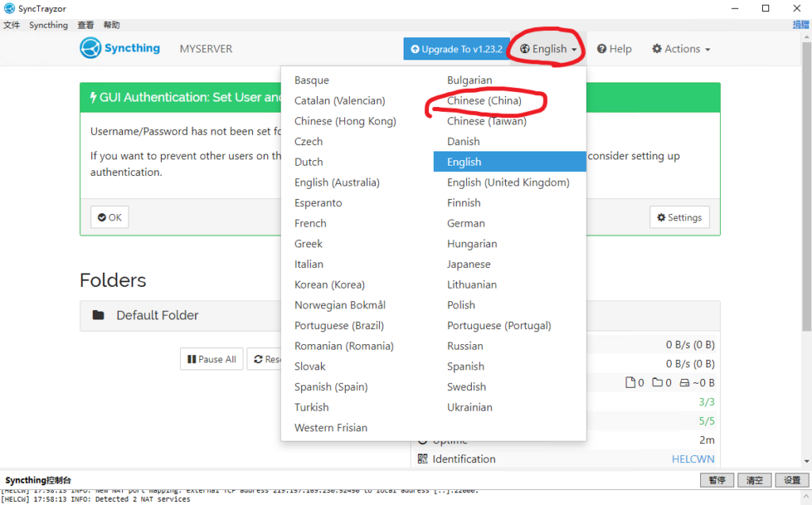Click the Syncthing logo icon
This screenshot has height=505, width=812.
(90, 48)
